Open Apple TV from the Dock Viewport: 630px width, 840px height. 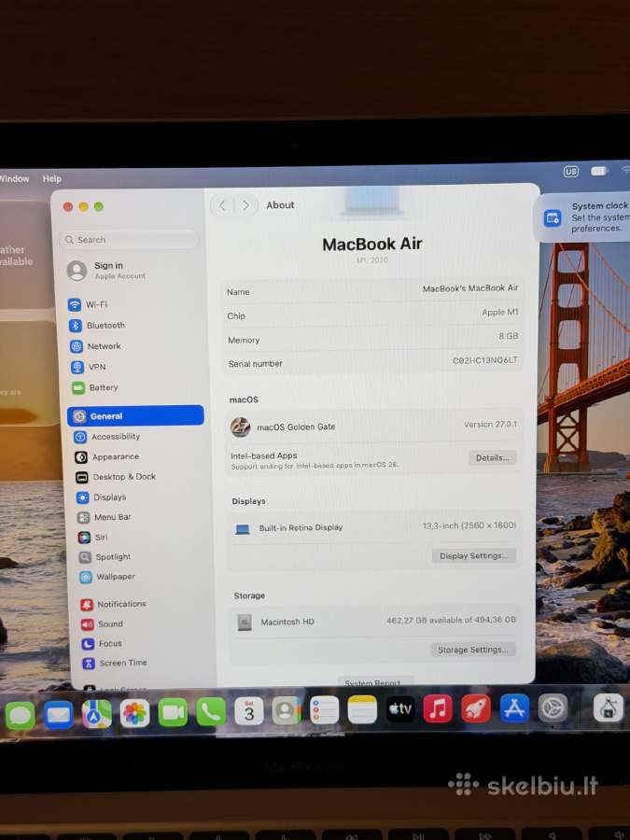[400, 709]
